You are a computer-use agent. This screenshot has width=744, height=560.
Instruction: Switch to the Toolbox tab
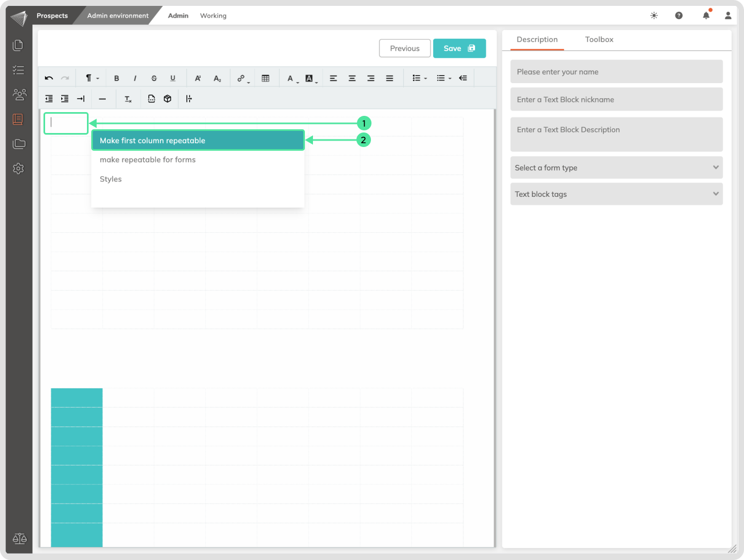tap(599, 40)
